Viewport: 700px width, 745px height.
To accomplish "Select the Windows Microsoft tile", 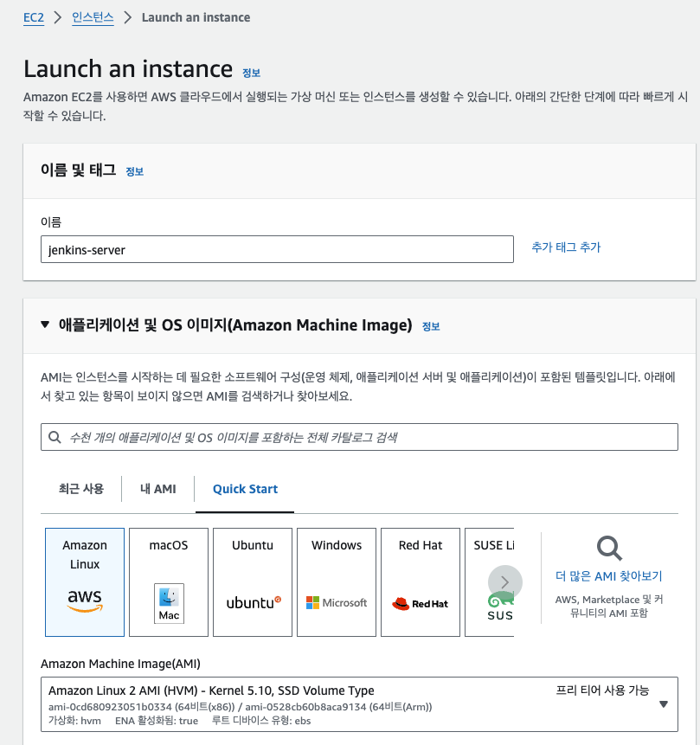I will 337,582.
